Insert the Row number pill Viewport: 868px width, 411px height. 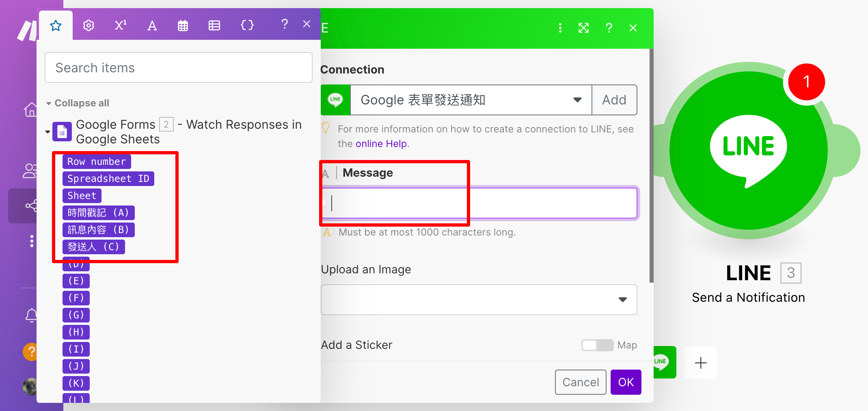pos(97,162)
